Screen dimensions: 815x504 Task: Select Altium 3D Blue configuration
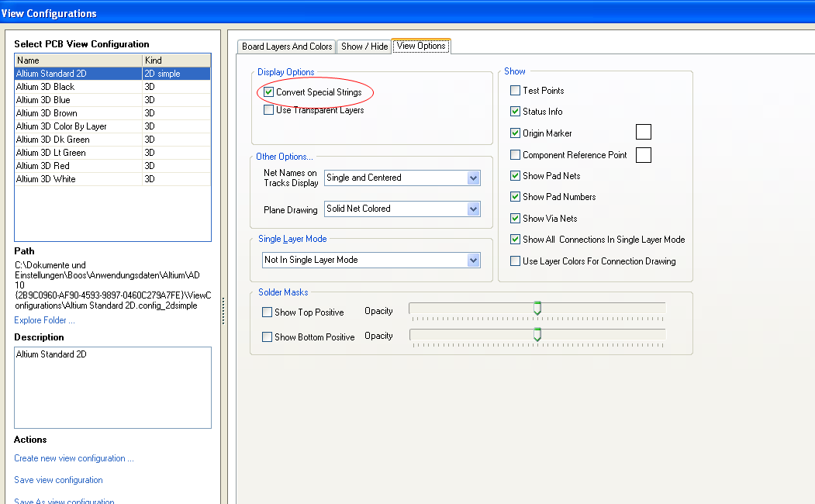pyautogui.click(x=112, y=100)
